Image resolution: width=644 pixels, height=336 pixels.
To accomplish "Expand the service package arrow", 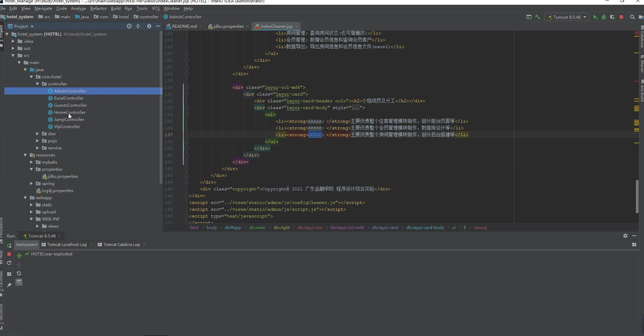I will [x=38, y=148].
